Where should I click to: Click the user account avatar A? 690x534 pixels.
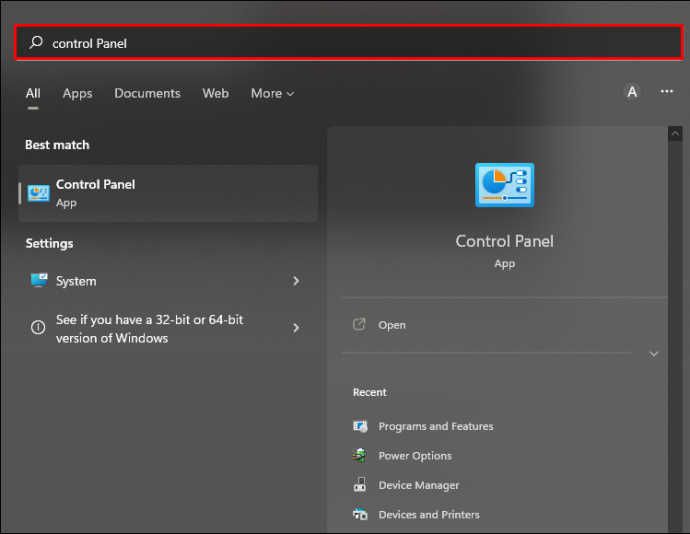pyautogui.click(x=632, y=92)
